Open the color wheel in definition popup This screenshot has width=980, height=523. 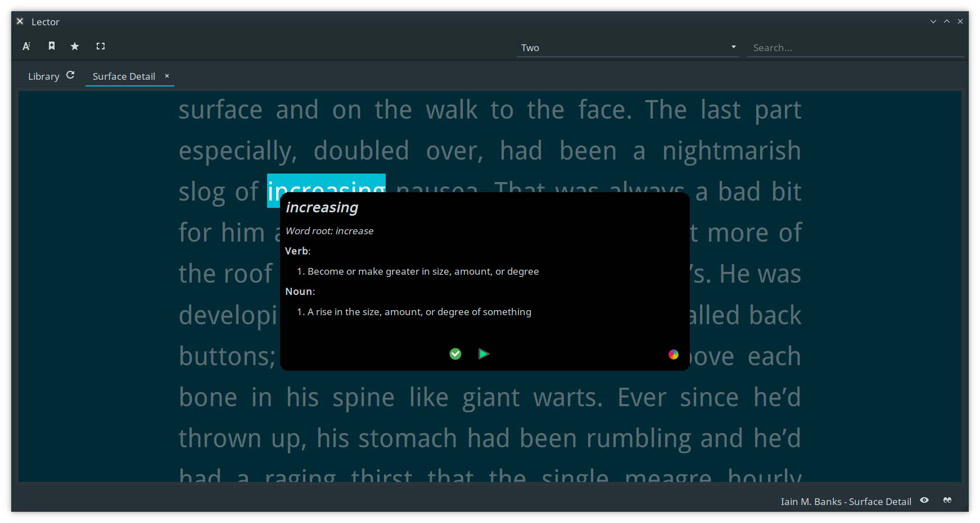[x=674, y=354]
